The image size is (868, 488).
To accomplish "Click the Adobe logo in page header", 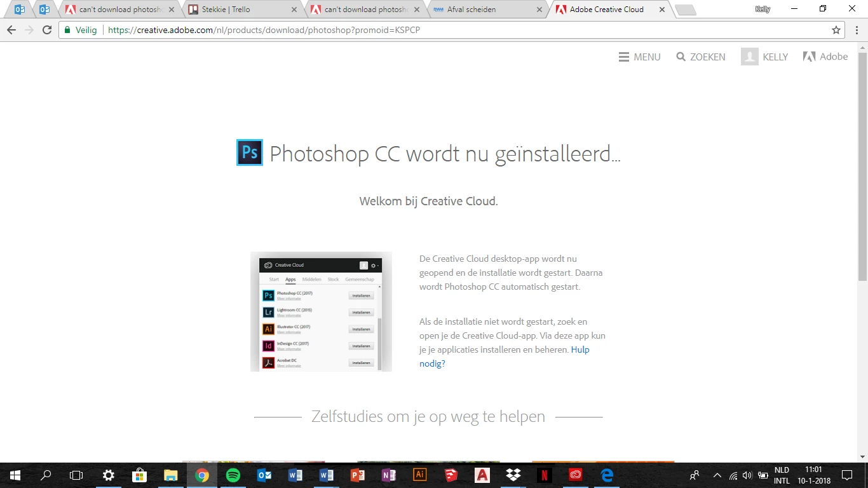I will click(x=825, y=57).
